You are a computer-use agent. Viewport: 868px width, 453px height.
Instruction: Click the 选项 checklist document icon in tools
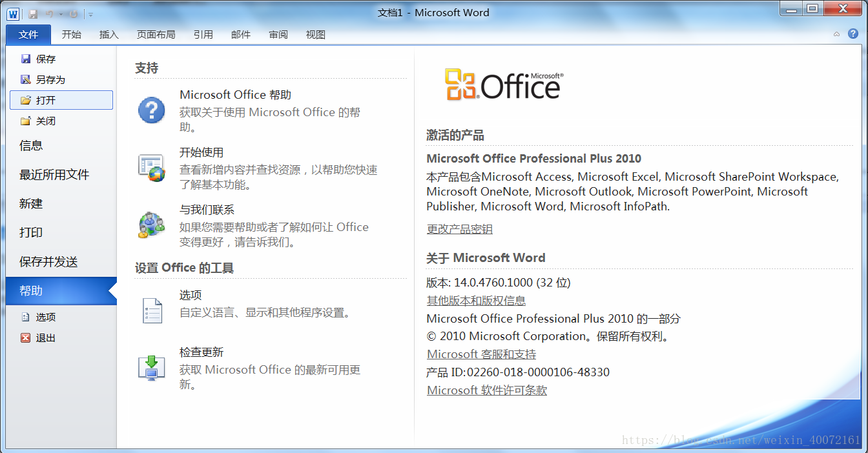click(152, 310)
